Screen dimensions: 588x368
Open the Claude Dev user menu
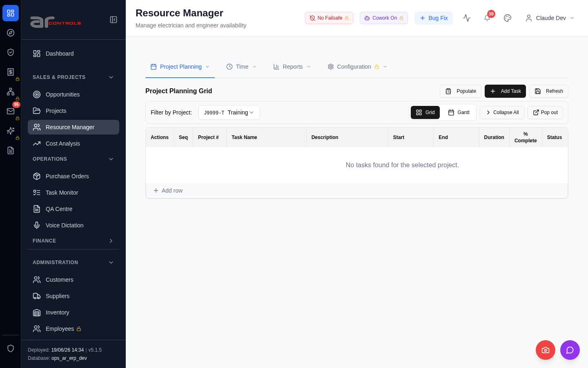550,18
